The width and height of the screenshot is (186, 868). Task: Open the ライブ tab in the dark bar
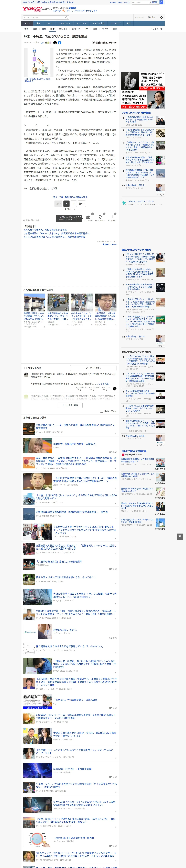tap(49, 24)
